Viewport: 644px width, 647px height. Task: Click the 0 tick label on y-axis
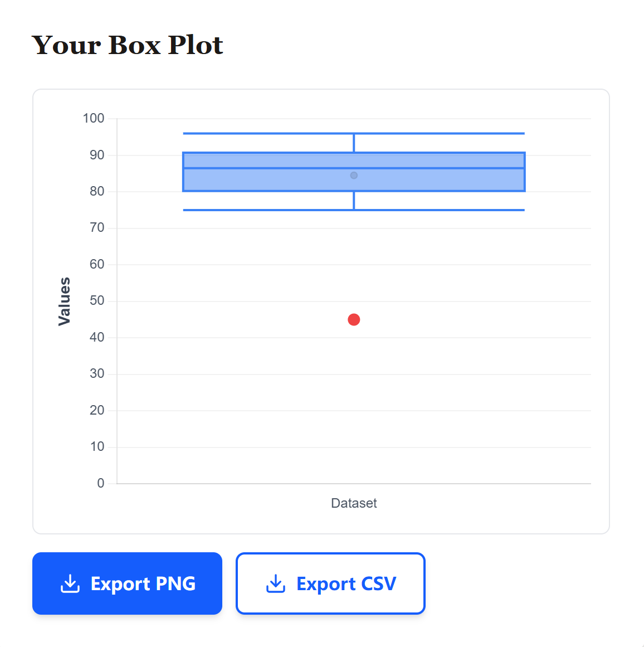pyautogui.click(x=102, y=483)
